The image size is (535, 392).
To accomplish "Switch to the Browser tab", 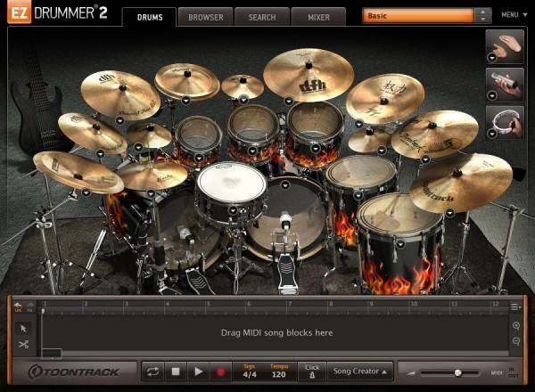I will coord(205,16).
